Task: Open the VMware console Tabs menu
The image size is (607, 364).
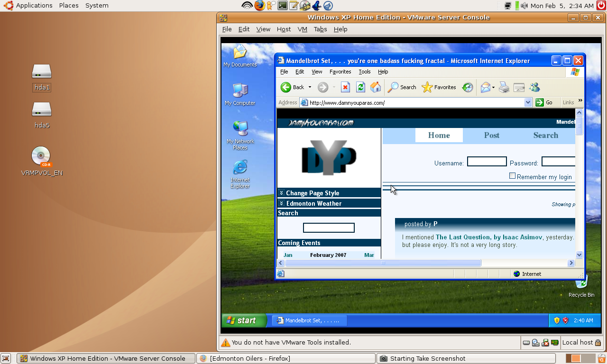Action: (x=321, y=29)
